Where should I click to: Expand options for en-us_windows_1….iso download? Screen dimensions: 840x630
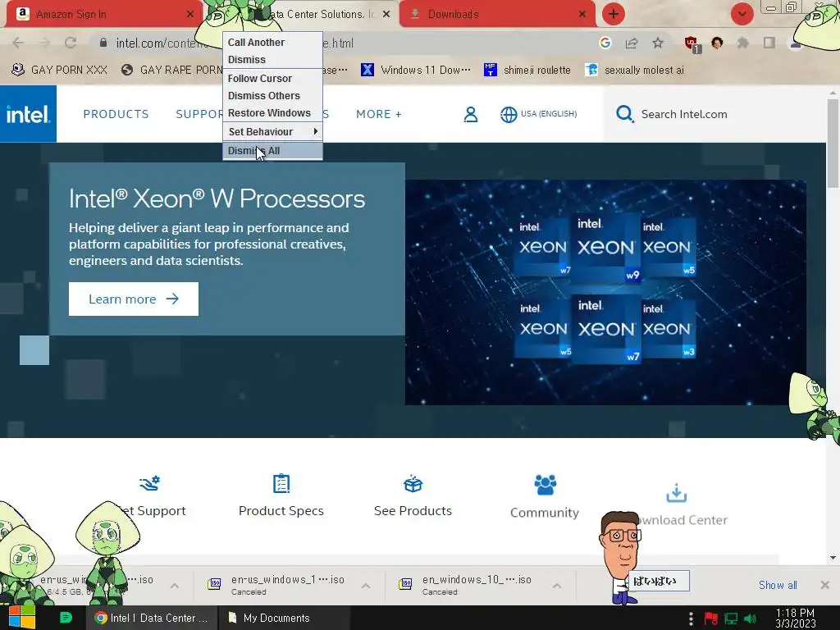pos(366,586)
